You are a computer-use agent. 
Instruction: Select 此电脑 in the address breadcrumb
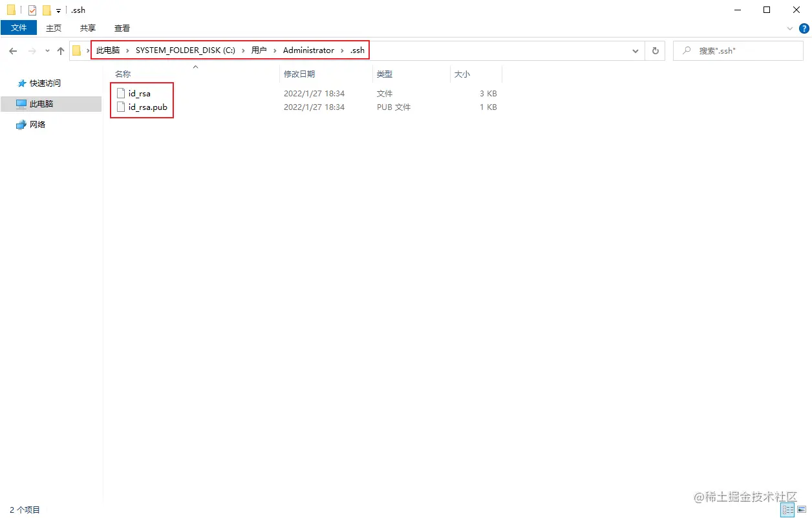point(108,50)
